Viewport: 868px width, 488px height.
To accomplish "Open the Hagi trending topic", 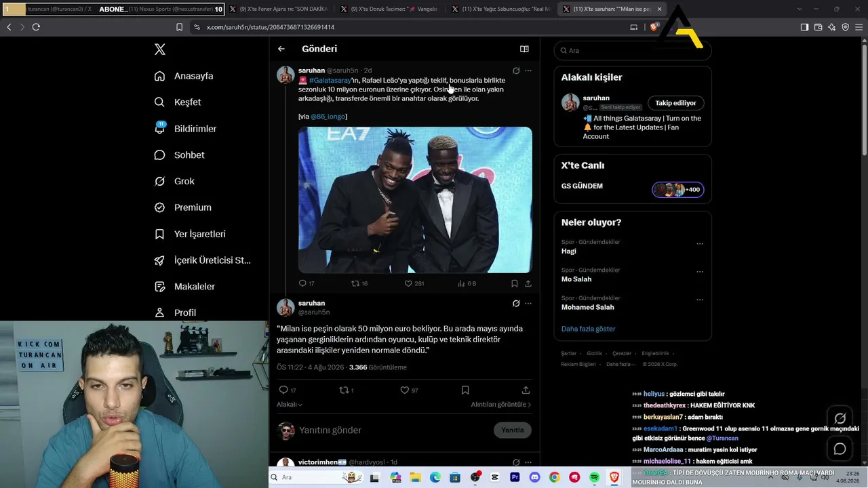I will click(569, 251).
